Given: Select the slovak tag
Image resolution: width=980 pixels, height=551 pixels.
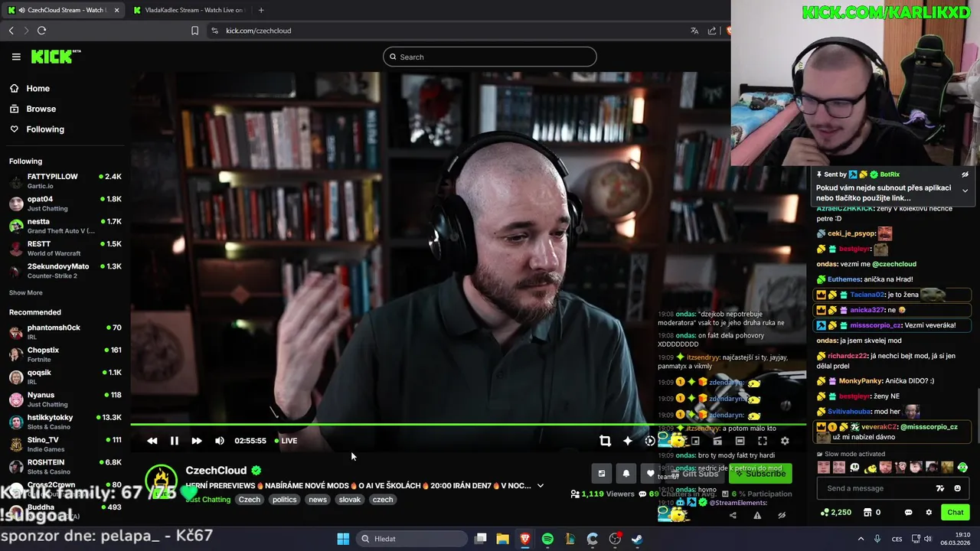Looking at the screenshot, I should pyautogui.click(x=350, y=500).
